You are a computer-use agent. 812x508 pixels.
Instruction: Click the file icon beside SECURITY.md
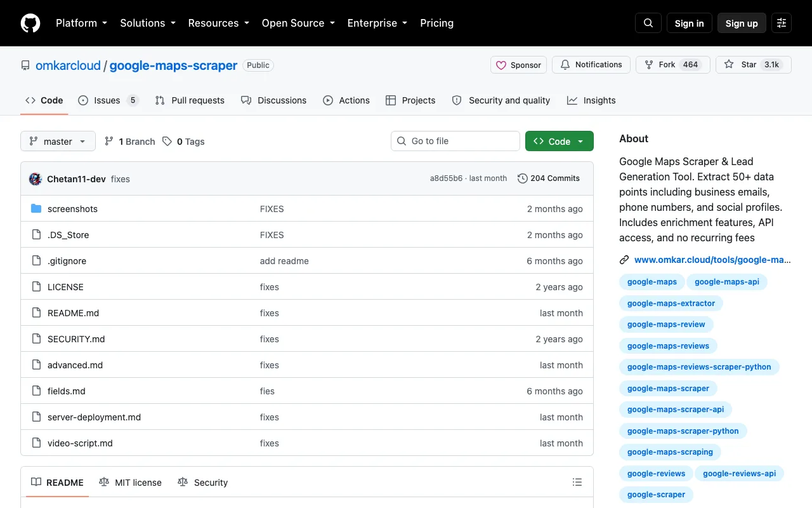[36, 339]
